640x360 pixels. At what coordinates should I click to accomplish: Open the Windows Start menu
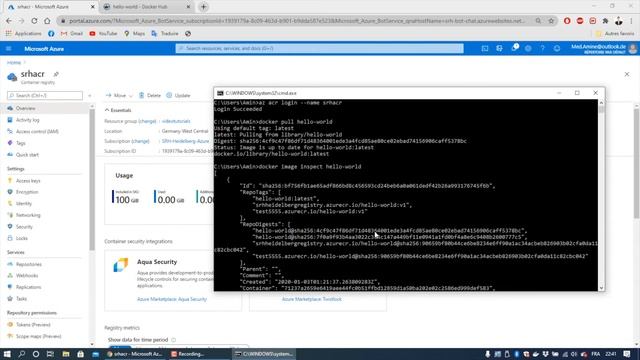7,354
